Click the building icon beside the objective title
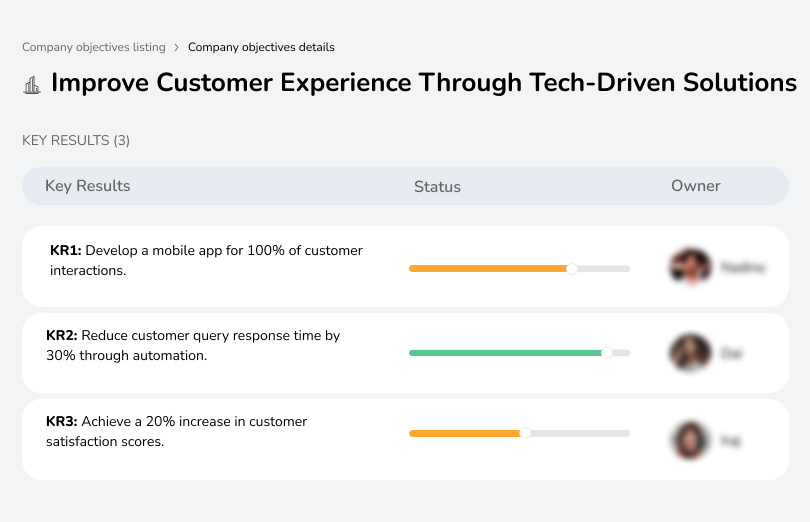810x522 pixels. [32, 85]
